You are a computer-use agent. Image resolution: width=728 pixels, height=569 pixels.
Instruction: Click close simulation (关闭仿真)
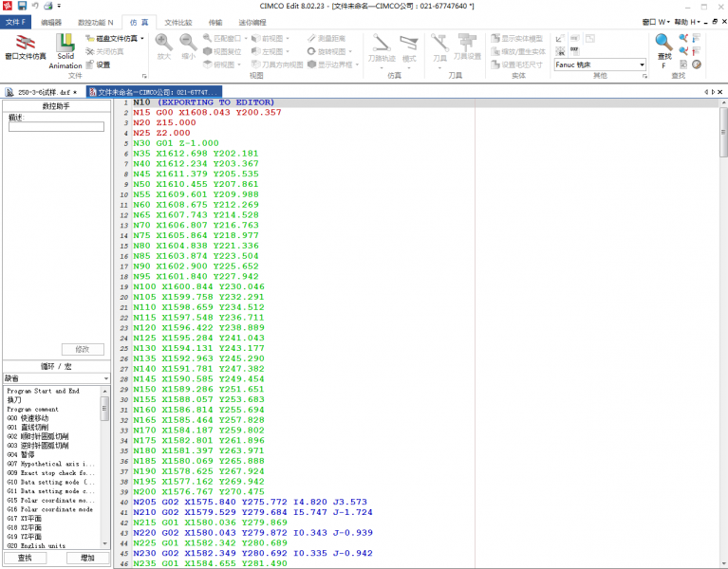pos(105,51)
